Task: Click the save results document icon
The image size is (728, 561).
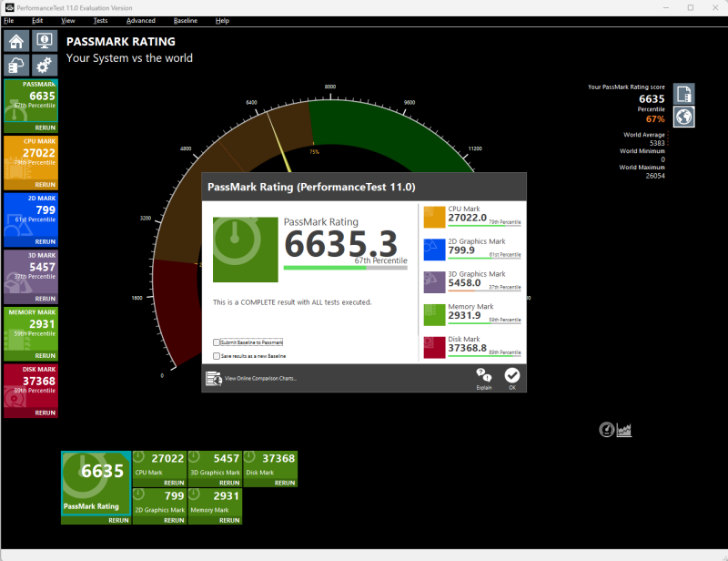Action: pyautogui.click(x=684, y=94)
